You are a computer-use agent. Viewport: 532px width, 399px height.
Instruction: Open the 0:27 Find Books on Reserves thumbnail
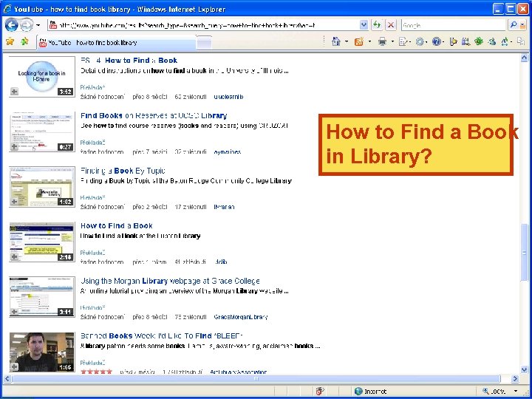pos(41,132)
